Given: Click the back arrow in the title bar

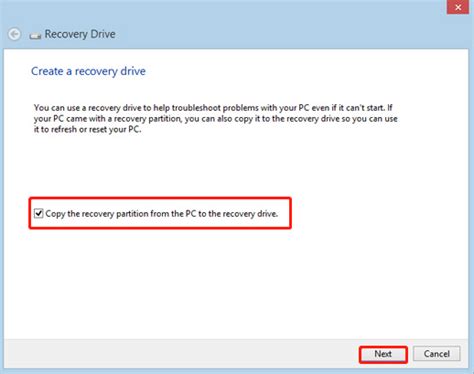Looking at the screenshot, I should 14,34.
